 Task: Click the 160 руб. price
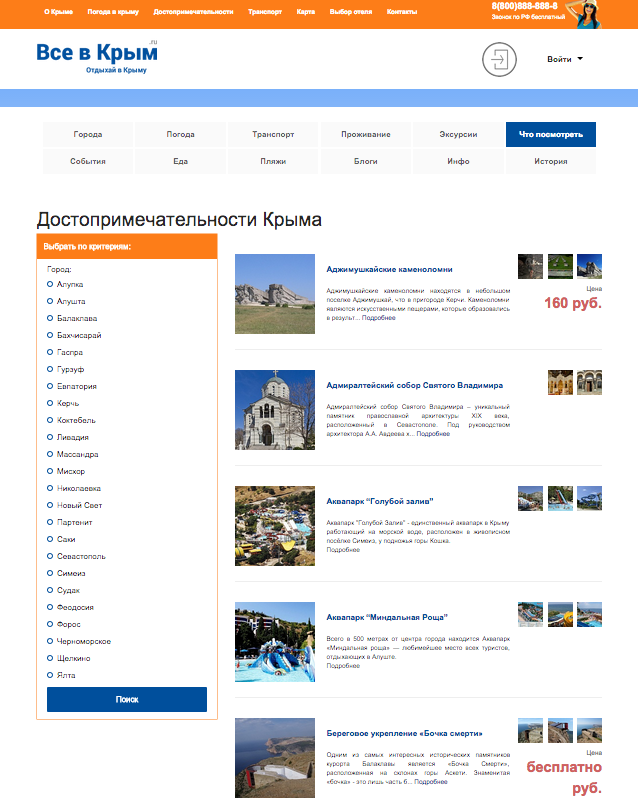tap(573, 303)
